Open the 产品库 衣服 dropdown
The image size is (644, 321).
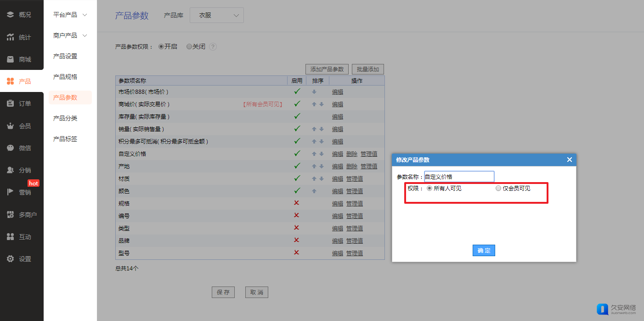click(x=217, y=15)
